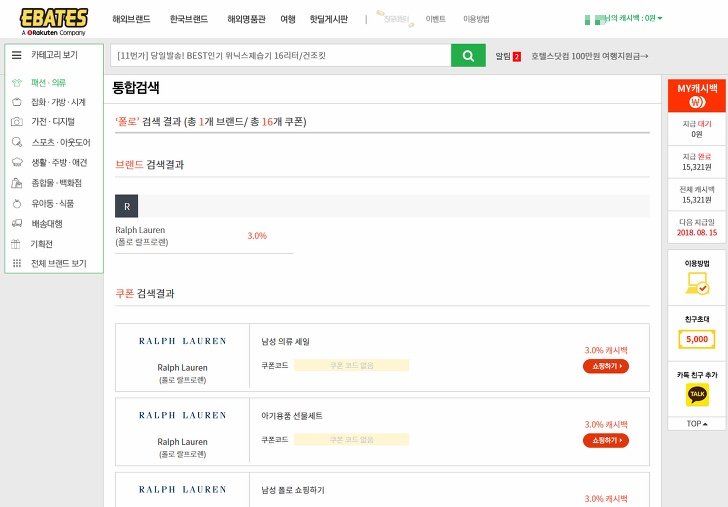Click coupon code field for 아기용품 선물세트
Image resolution: width=728 pixels, height=507 pixels.
tap(351, 440)
